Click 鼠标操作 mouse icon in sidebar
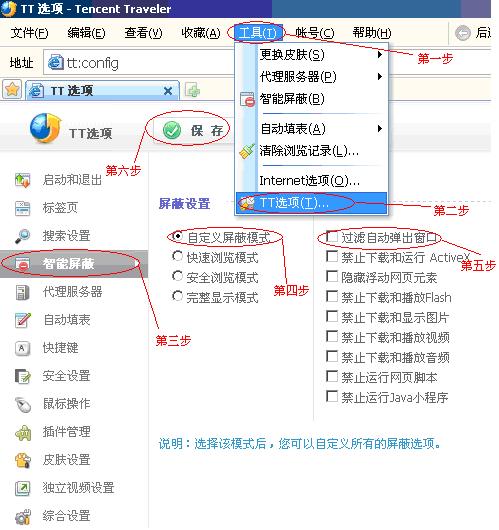The image size is (499, 530). [x=23, y=405]
